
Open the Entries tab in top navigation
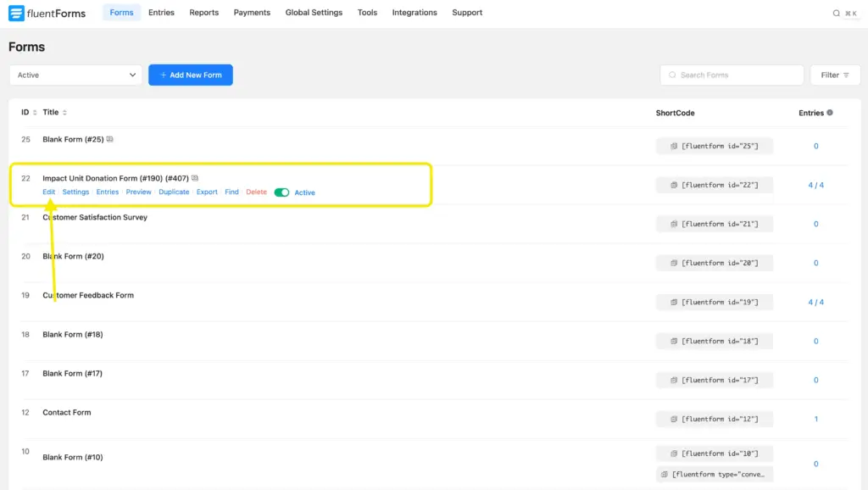point(161,13)
